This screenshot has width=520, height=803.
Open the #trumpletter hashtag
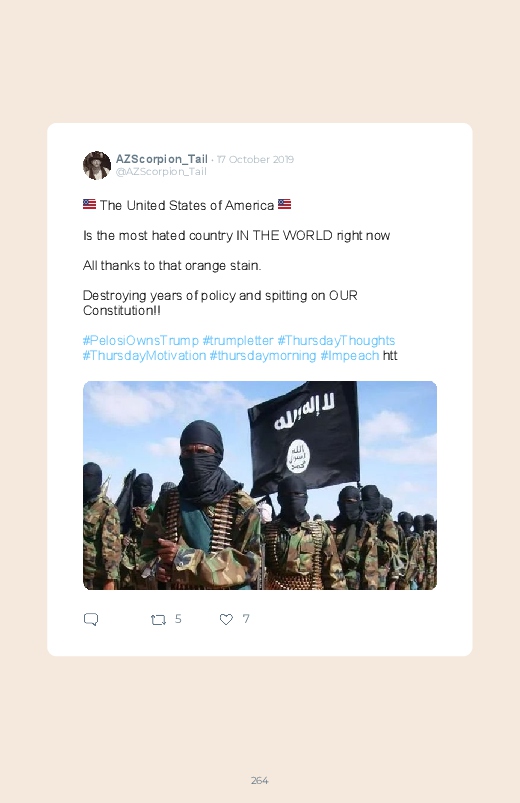[x=238, y=341]
